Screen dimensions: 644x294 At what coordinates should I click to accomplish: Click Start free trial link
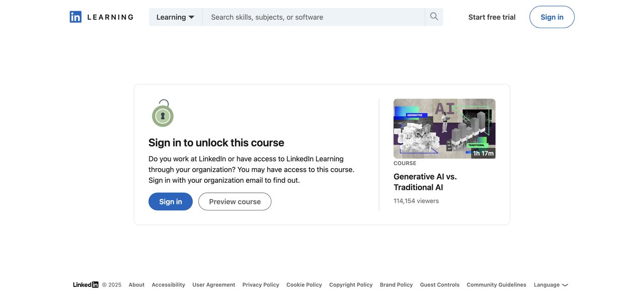[x=492, y=17]
